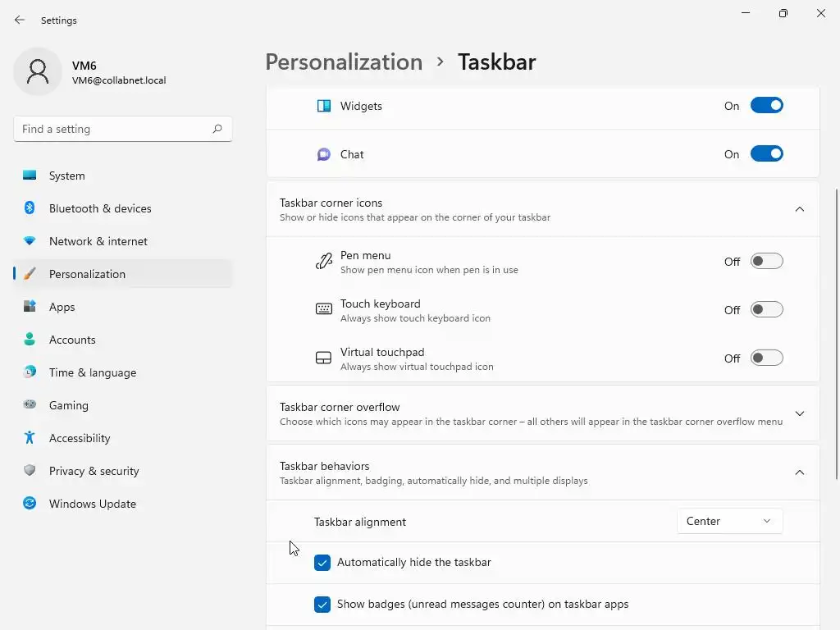This screenshot has width=840, height=630.
Task: Click the System monitor icon in sidebar
Action: click(x=30, y=176)
